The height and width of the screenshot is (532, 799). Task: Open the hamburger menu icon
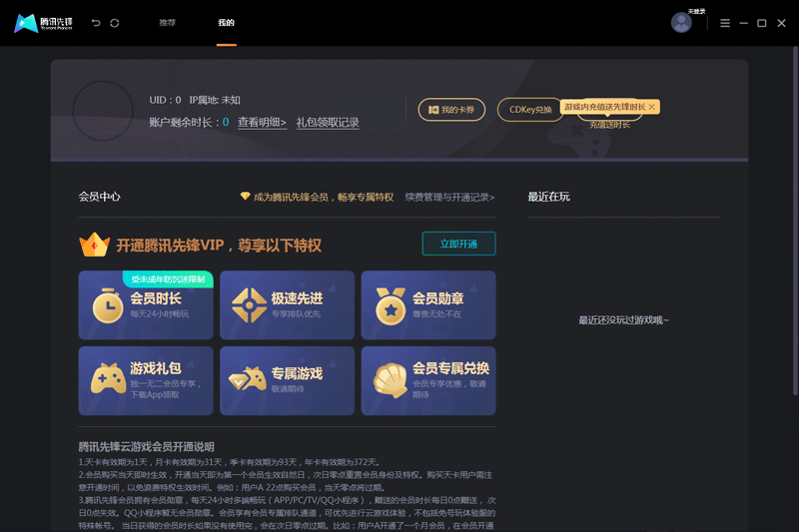[x=725, y=23]
